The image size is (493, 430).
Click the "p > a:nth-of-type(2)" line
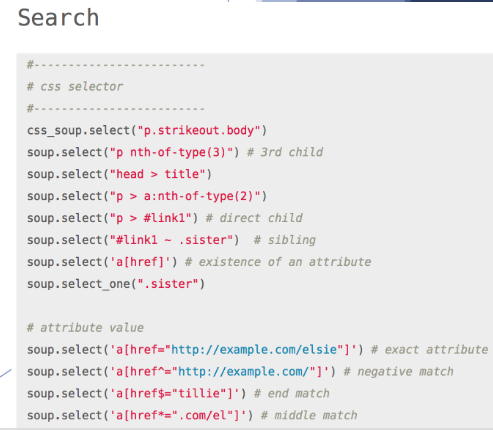point(147,196)
